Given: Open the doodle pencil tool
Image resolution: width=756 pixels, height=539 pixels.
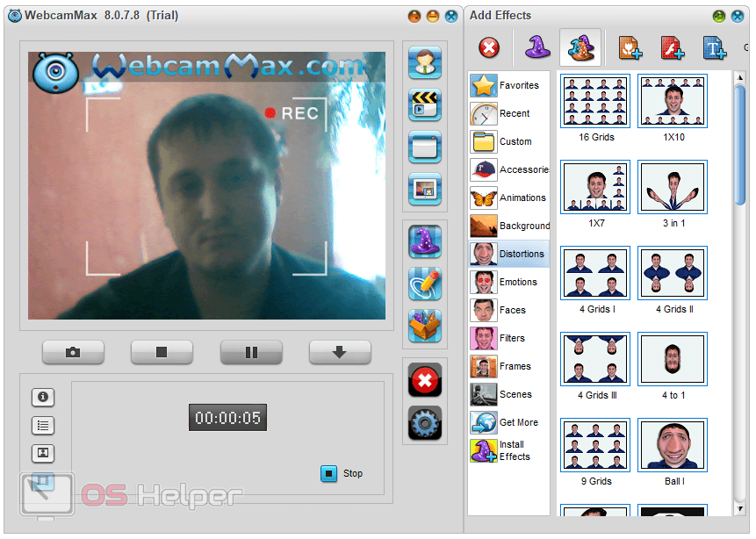Looking at the screenshot, I should click(x=425, y=284).
